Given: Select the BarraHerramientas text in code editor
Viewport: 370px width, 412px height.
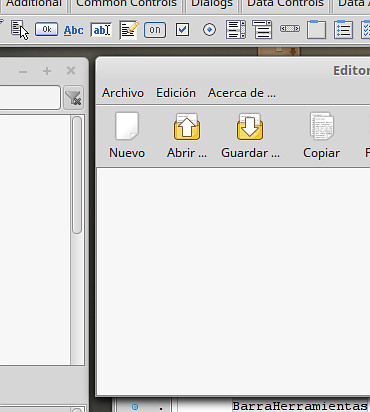Looking at the screenshot, I should tap(300, 406).
